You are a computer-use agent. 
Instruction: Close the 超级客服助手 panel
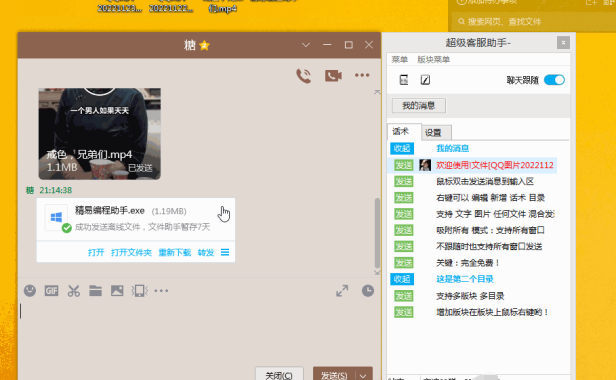[x=563, y=42]
